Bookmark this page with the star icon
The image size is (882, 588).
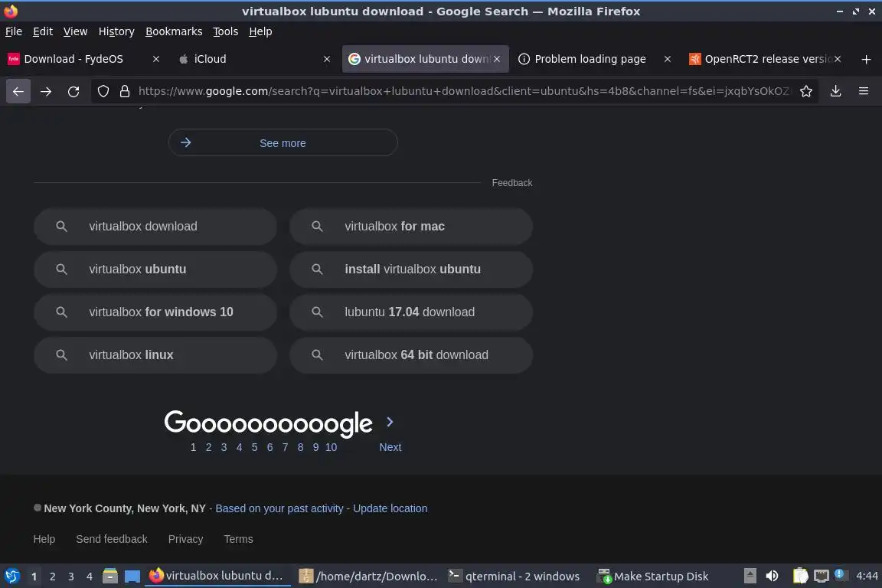[806, 91]
